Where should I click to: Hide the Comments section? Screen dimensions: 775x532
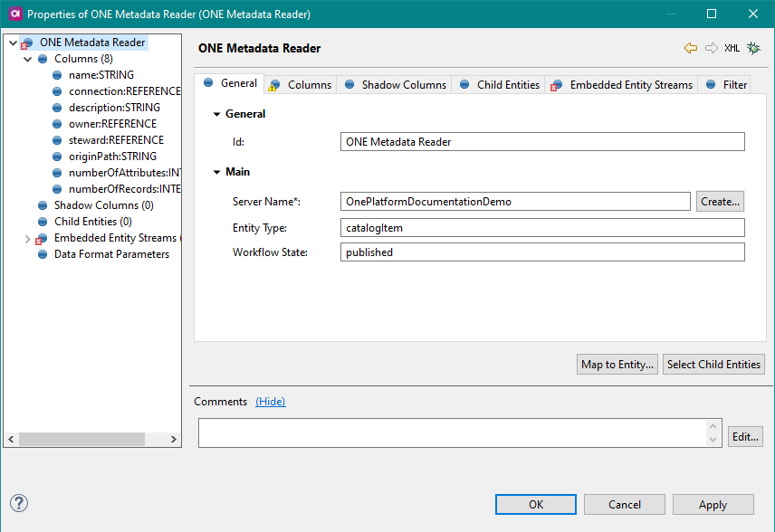tap(270, 401)
